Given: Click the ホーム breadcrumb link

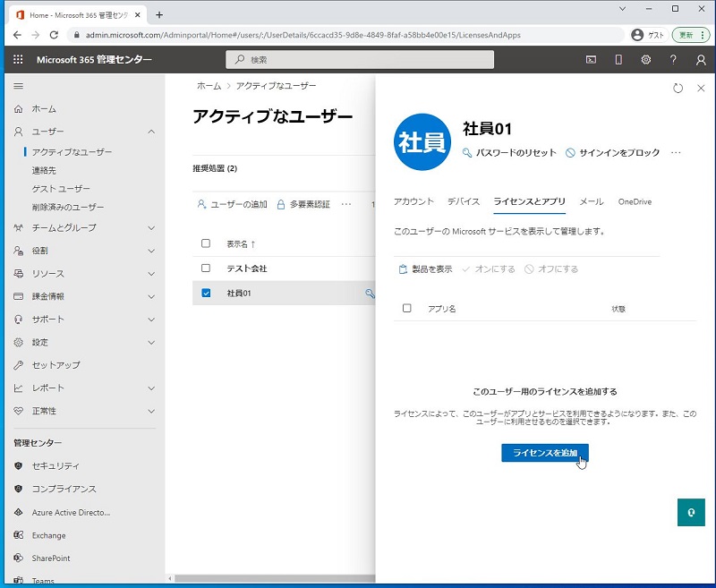Looking at the screenshot, I should pyautogui.click(x=209, y=86).
